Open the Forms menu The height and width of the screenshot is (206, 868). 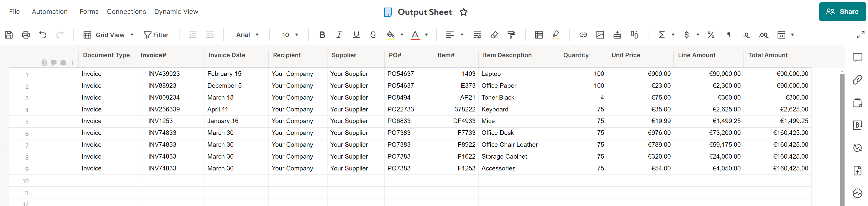pyautogui.click(x=89, y=12)
